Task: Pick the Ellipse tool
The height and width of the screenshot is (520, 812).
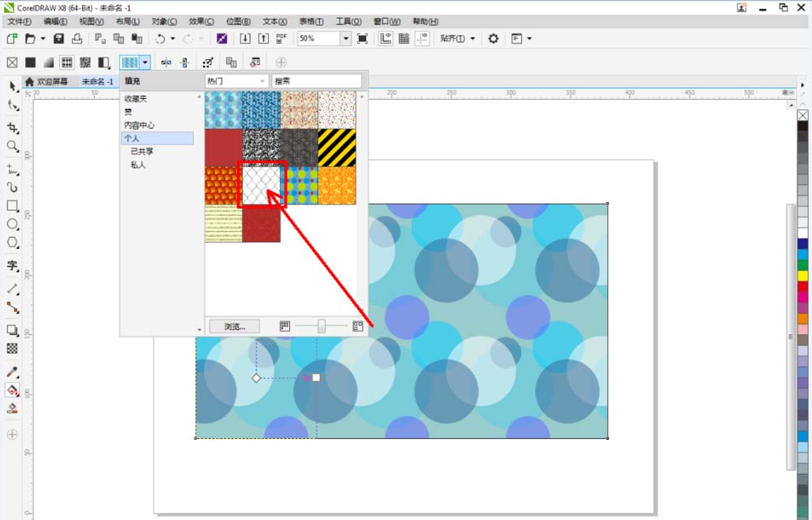Action: click(x=12, y=225)
